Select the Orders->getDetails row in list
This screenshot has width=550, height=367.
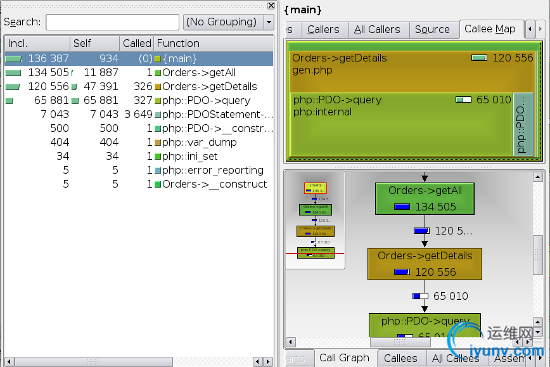(139, 86)
